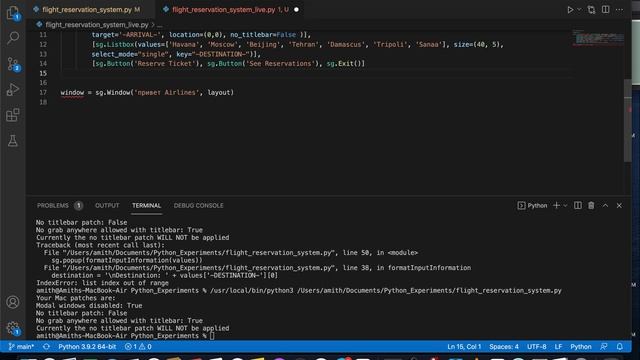
Task: Click line number 12 in gutter
Action: [43, 44]
